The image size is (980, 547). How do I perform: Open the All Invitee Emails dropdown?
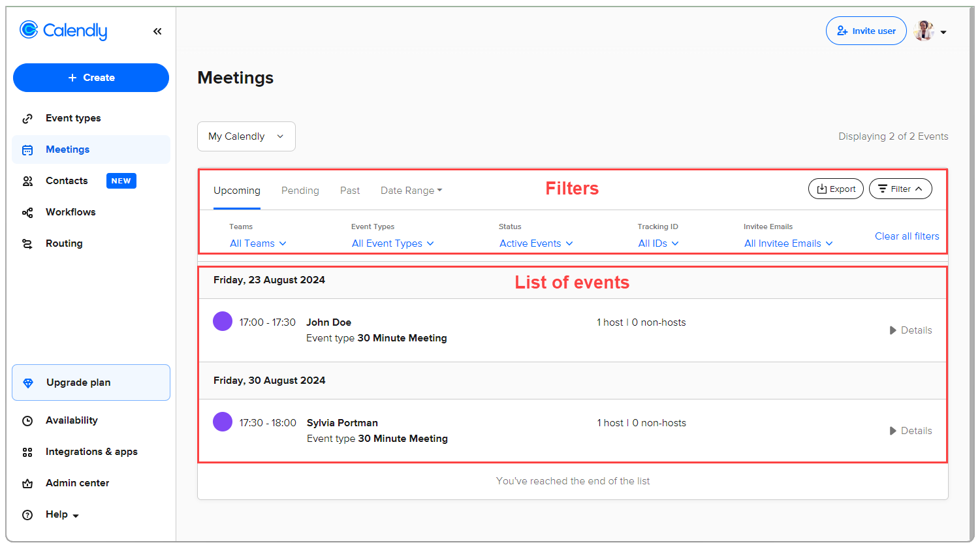point(789,243)
